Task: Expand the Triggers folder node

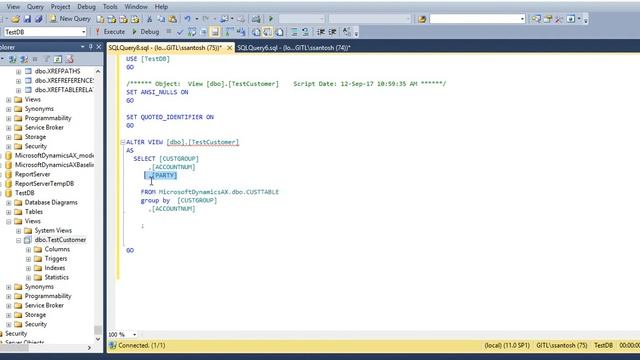Action: click(28, 259)
